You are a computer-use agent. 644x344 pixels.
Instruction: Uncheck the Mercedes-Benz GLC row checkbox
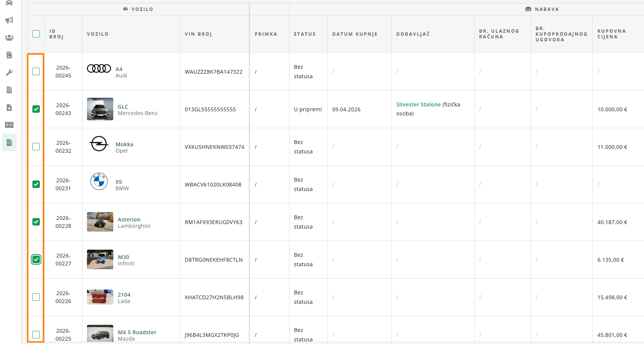pyautogui.click(x=36, y=109)
